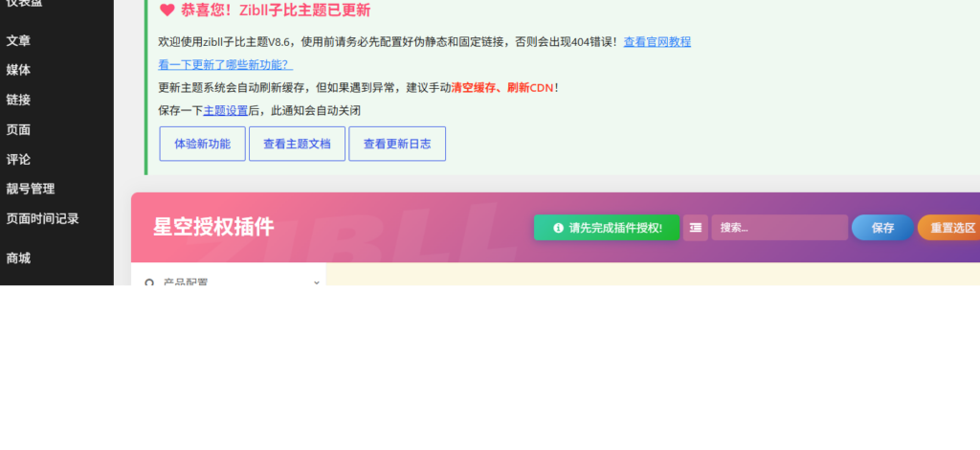Click into the 搜索 input field
980x450 pixels.
point(779,228)
